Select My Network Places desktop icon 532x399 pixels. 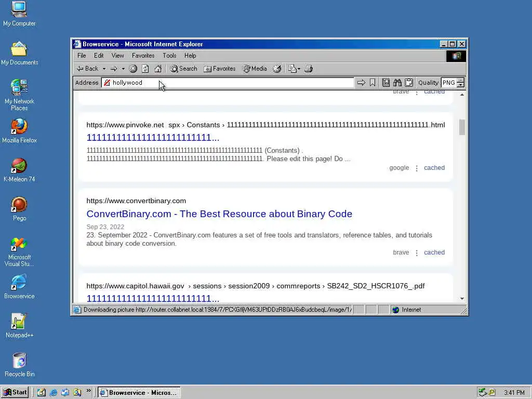[x=19, y=95]
